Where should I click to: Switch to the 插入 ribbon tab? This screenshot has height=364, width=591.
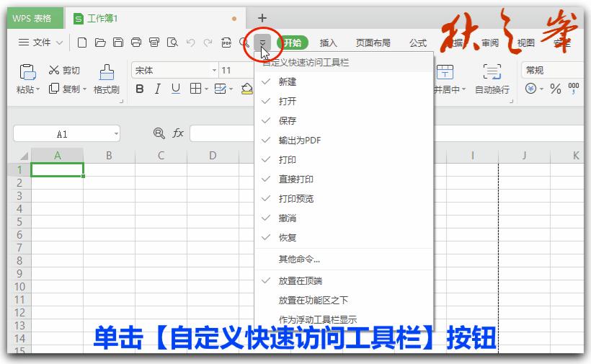pos(328,43)
